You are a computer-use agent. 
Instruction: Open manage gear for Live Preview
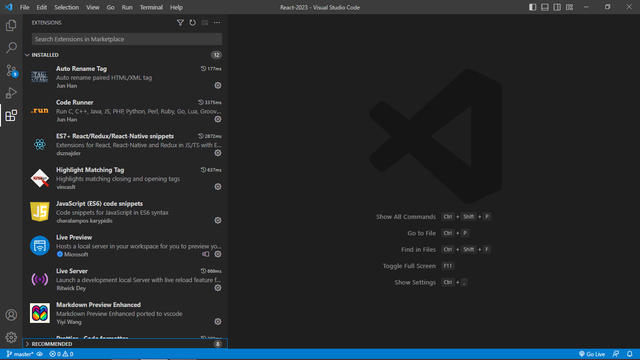pos(218,254)
